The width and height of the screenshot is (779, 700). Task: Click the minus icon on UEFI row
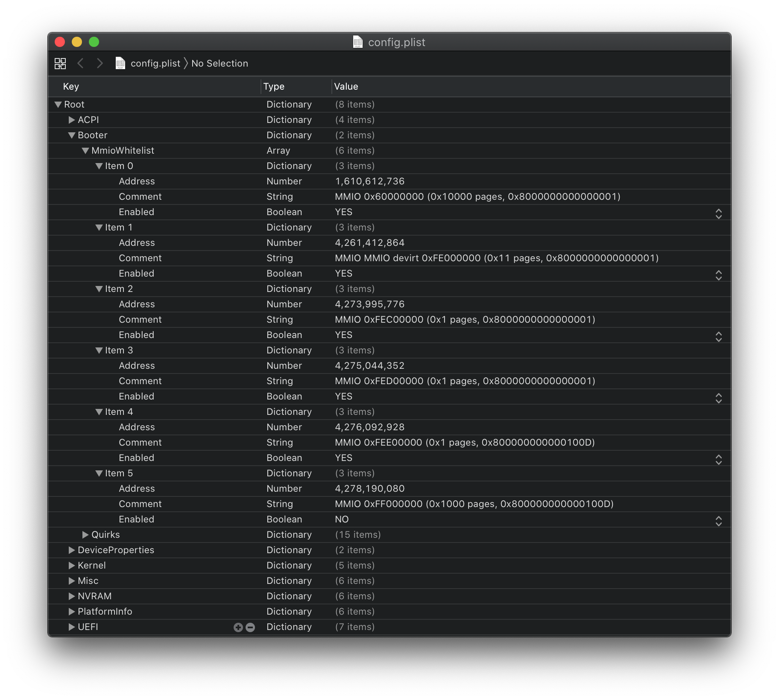(x=251, y=627)
